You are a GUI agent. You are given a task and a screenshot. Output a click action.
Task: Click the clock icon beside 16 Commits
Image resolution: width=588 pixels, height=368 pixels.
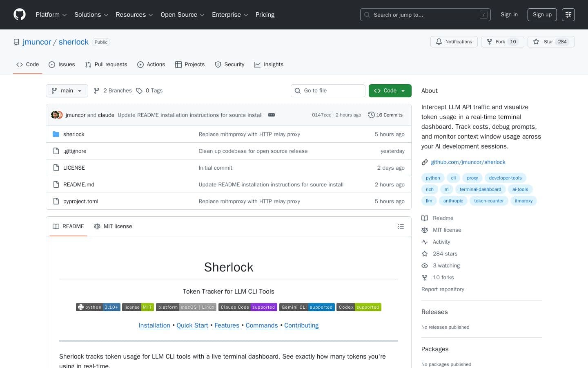(372, 115)
